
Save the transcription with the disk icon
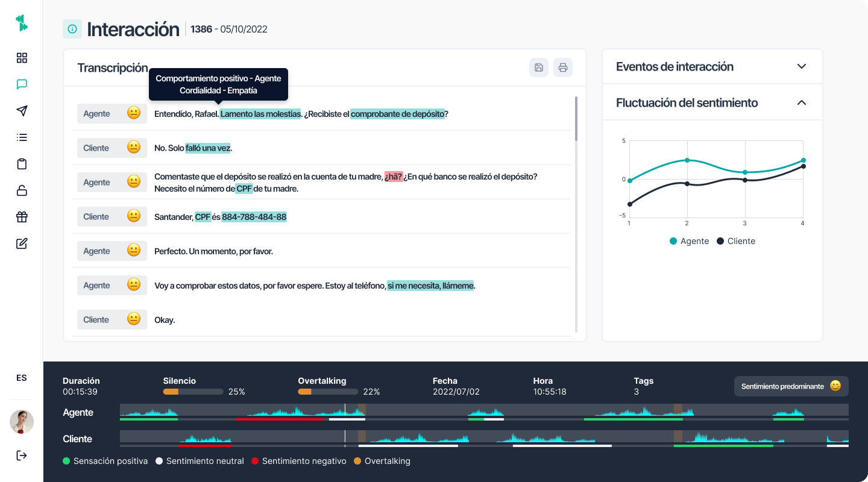point(539,67)
